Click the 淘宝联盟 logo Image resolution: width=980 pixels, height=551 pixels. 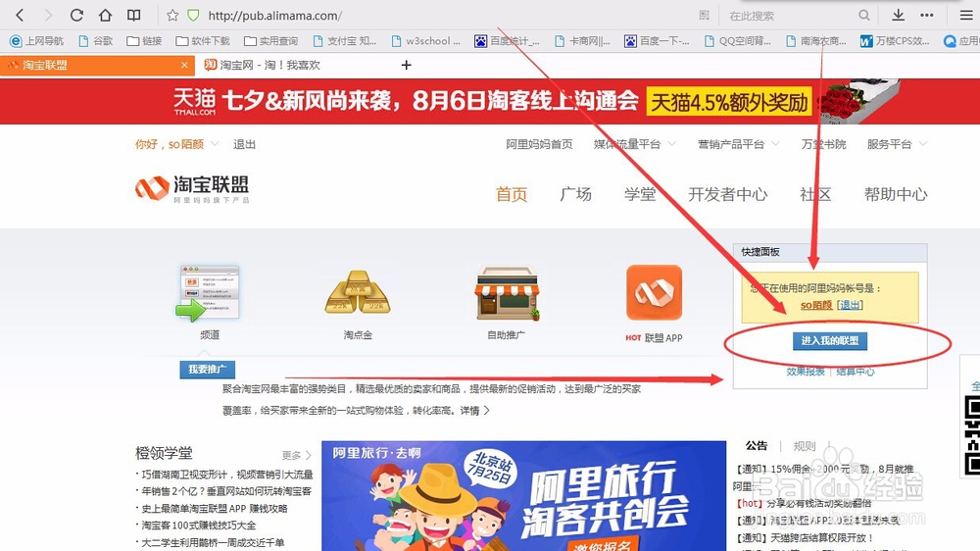(x=192, y=188)
